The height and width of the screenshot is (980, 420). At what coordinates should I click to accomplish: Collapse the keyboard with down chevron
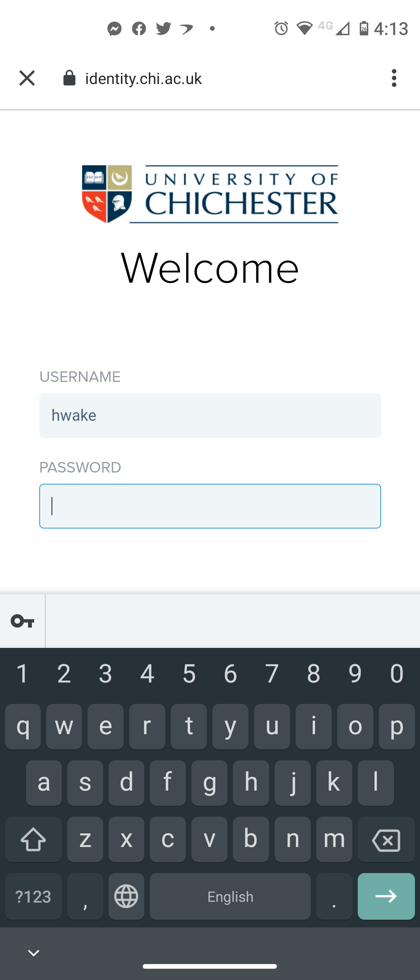(x=34, y=953)
